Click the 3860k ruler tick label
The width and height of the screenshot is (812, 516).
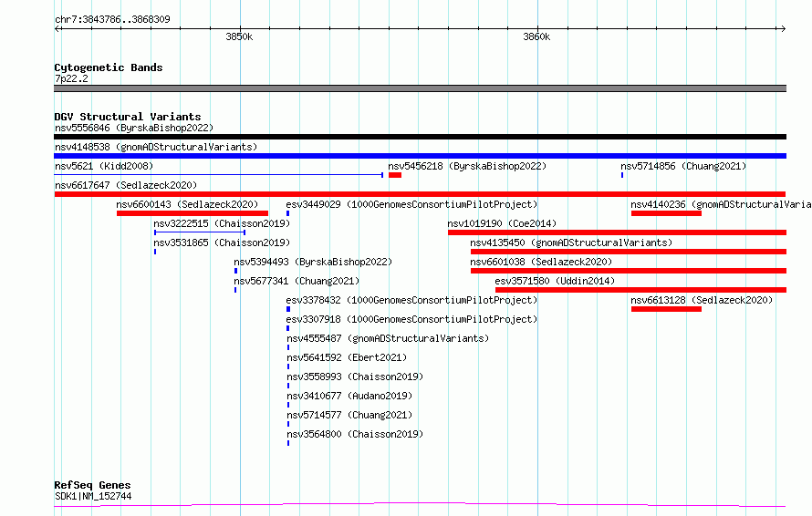click(x=536, y=36)
